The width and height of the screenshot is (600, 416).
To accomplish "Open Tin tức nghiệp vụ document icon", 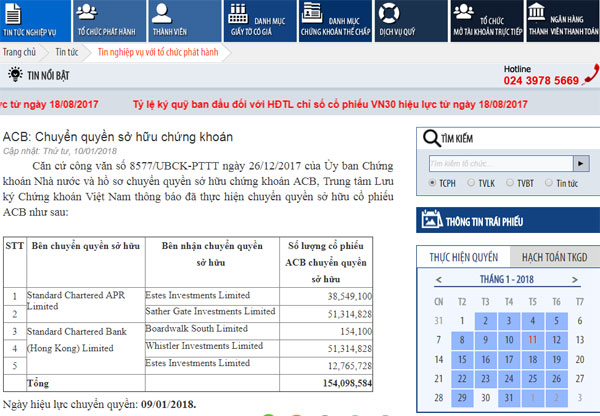I will point(13,13).
